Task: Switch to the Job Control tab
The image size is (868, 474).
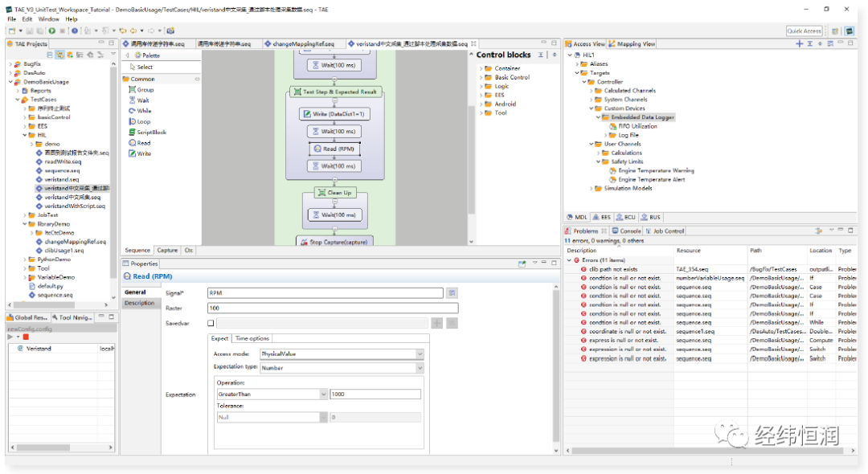Action: coord(665,231)
